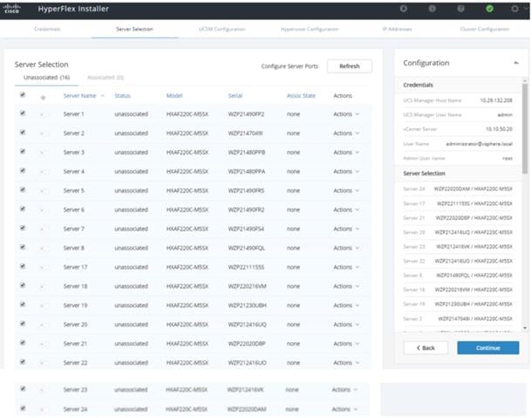Open the Actions dropdown for Server 19

[x=346, y=305]
